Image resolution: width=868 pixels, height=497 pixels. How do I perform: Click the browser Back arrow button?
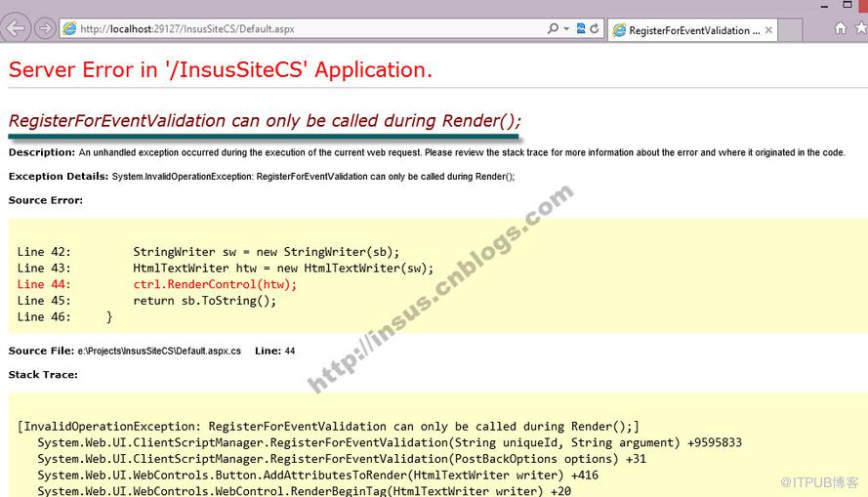coord(16,27)
